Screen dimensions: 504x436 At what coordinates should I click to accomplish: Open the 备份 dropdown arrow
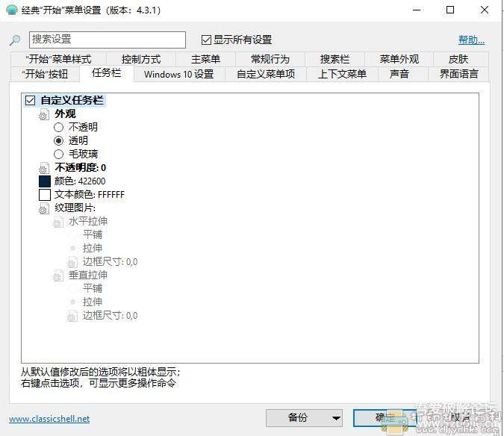[x=336, y=418]
